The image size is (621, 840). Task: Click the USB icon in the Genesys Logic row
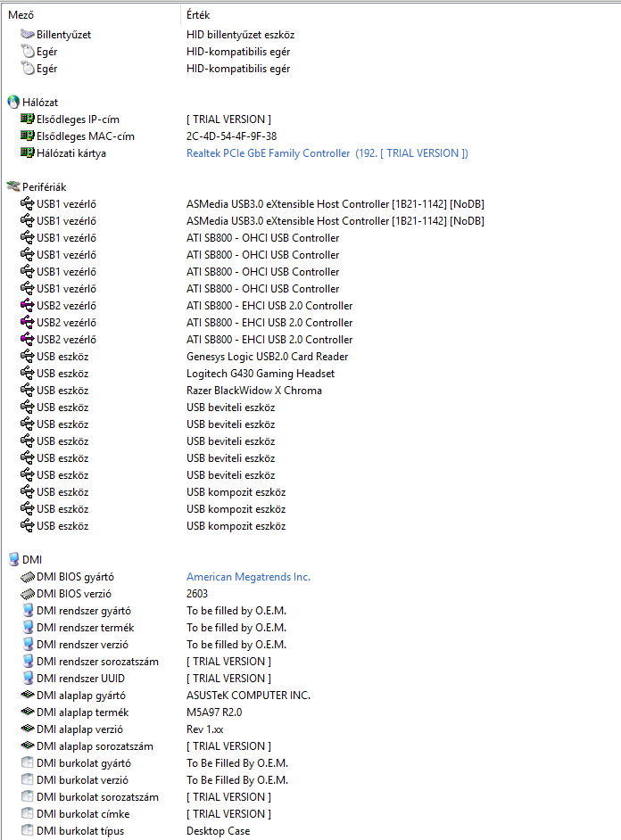(x=28, y=357)
